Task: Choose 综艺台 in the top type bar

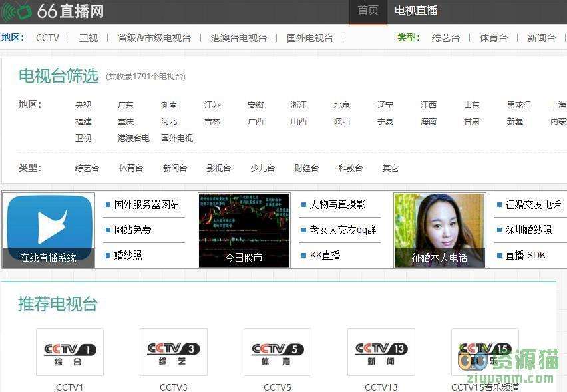Action: [445, 38]
